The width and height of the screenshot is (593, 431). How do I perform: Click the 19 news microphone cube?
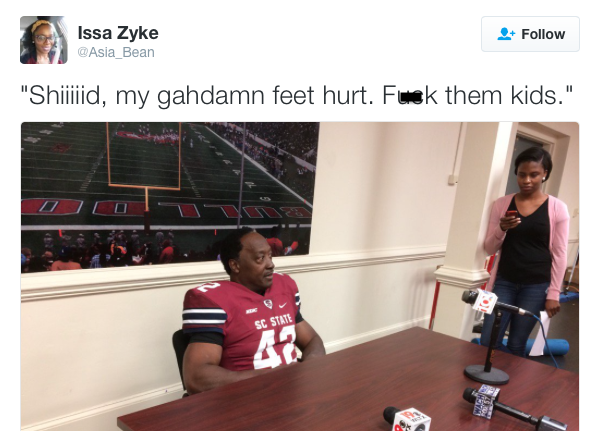coord(411,420)
